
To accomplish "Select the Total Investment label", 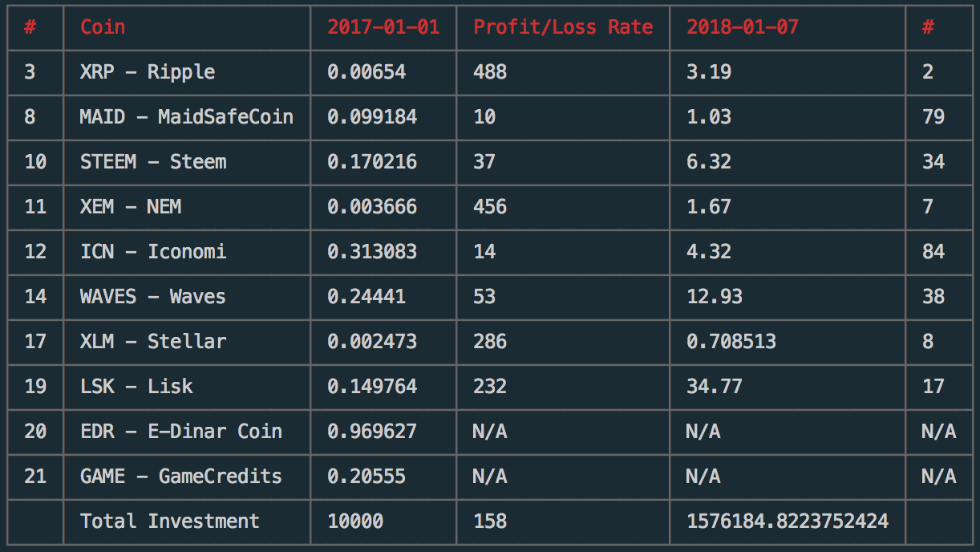I will click(x=170, y=522).
